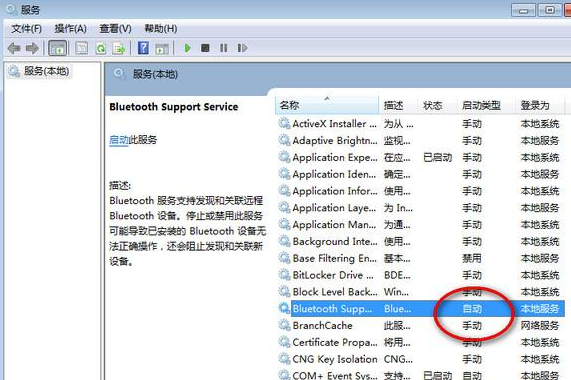Open the Help question-mark icon

143,48
